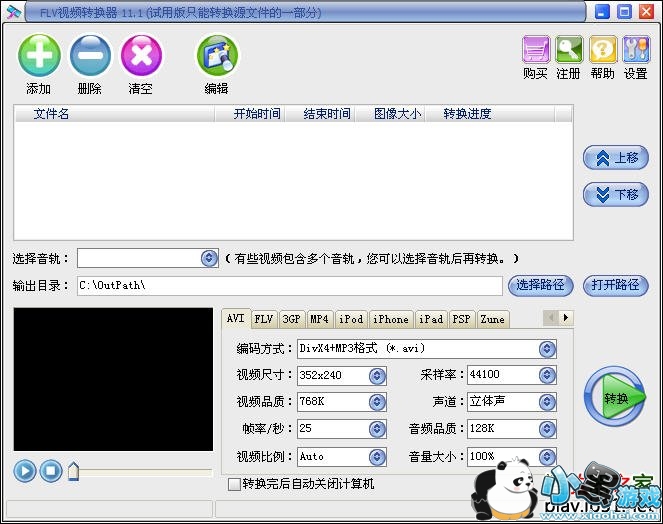Move selected file down with 下移 button
Viewport: 663px width, 524px height.
[616, 195]
